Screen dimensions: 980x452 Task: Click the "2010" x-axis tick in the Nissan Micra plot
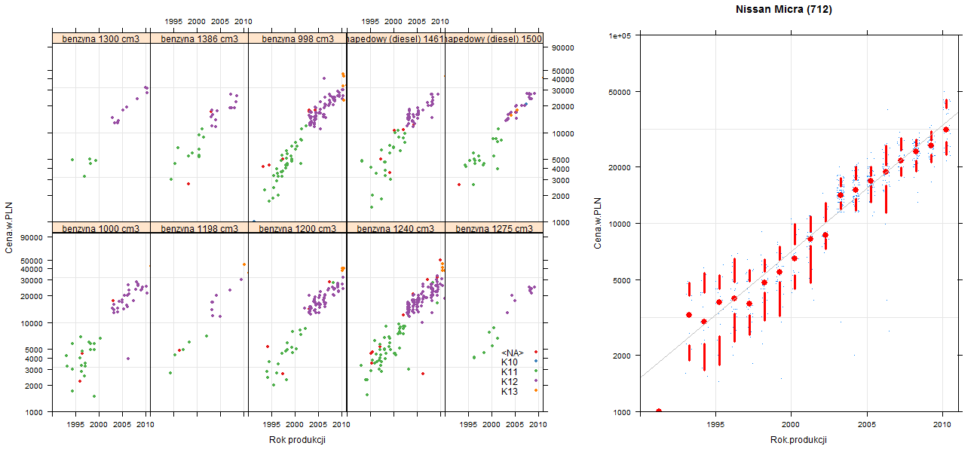(x=942, y=426)
